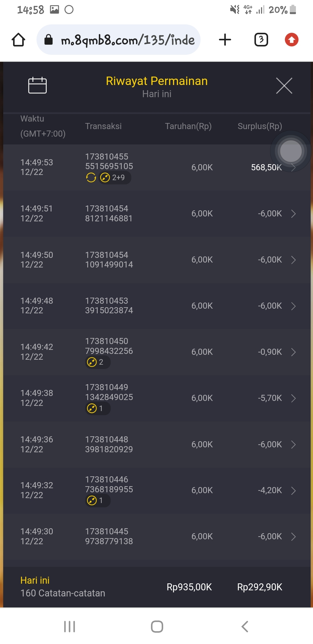Open the -5,70K surplus transaction details

coord(293,398)
